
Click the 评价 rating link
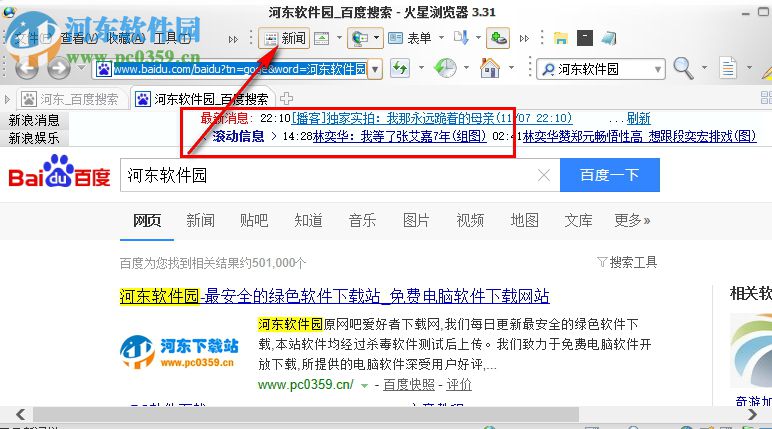pos(459,385)
